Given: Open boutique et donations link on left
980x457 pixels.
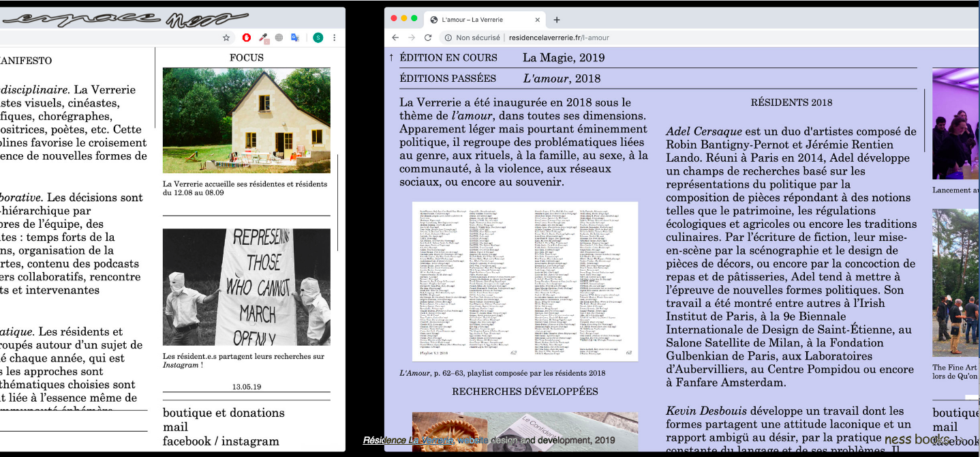Looking at the screenshot, I should click(224, 413).
